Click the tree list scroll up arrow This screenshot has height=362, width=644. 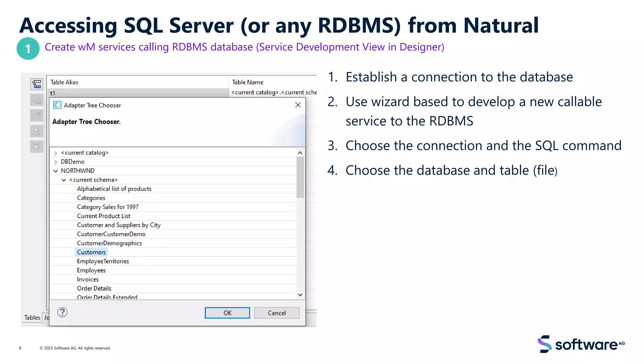click(x=300, y=153)
